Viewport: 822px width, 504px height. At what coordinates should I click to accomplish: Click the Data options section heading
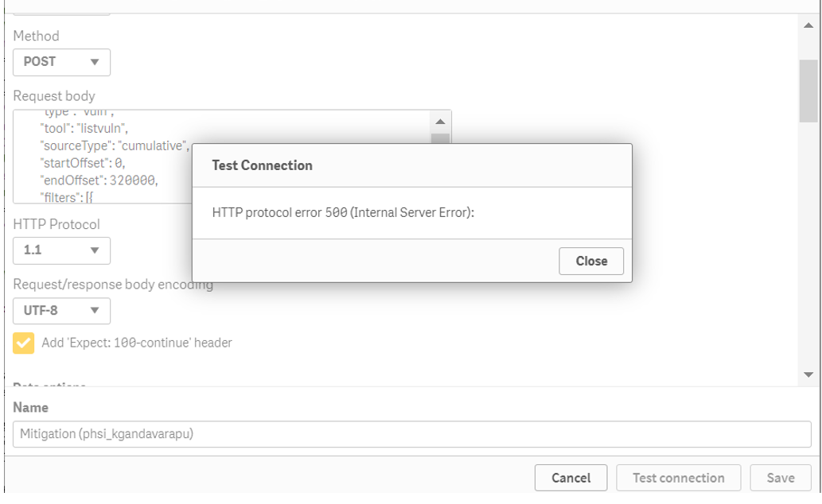pyautogui.click(x=49, y=382)
